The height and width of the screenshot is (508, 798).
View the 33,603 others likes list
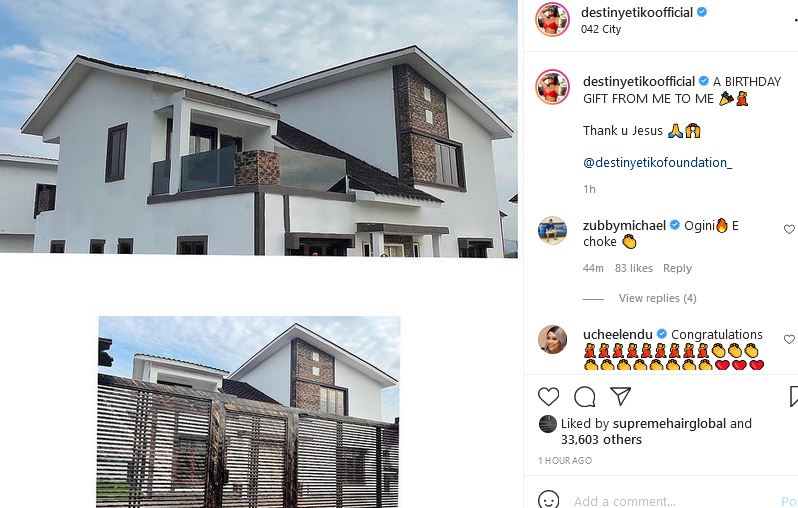coord(601,440)
